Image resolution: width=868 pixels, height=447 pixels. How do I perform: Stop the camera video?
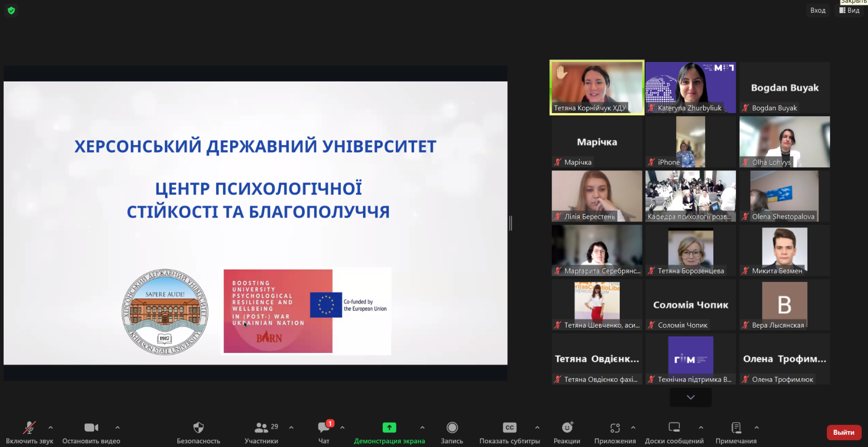91,428
